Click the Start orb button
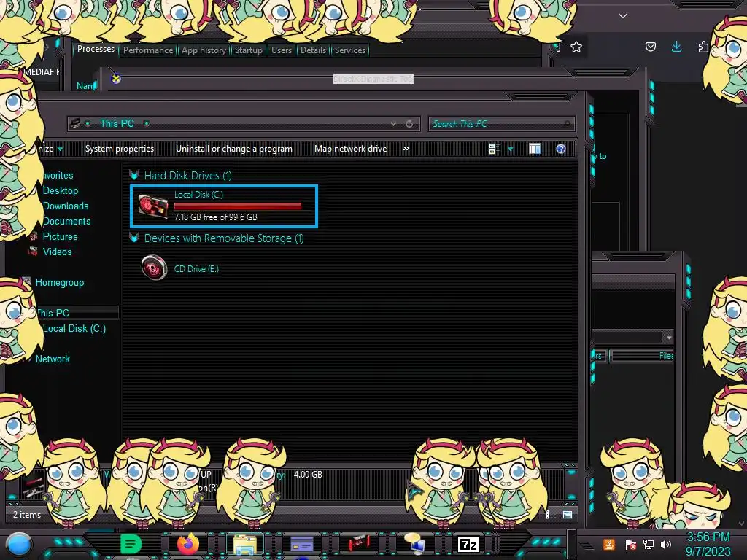 18,544
